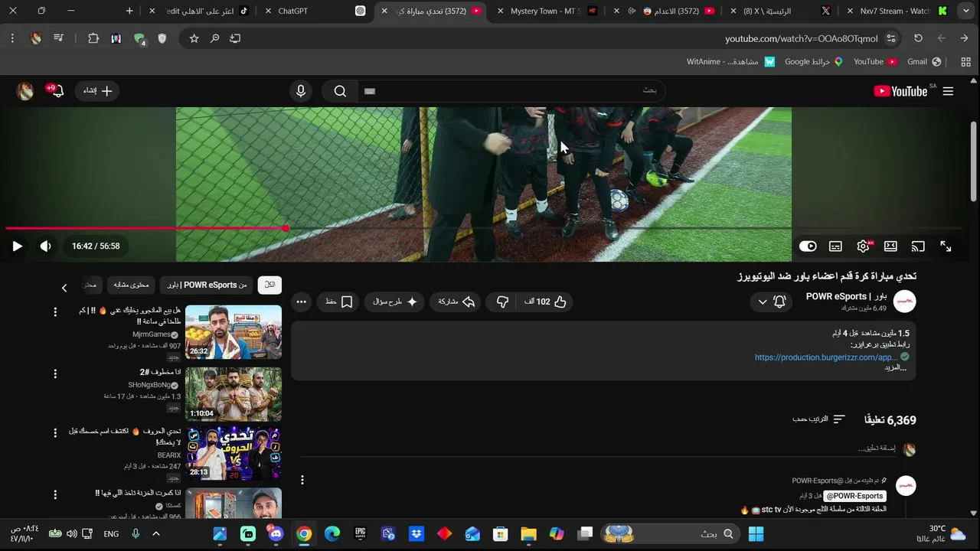The width and height of the screenshot is (980, 551).
Task: Switch to the Nxv7 Stream browser tab
Action: pos(897,11)
